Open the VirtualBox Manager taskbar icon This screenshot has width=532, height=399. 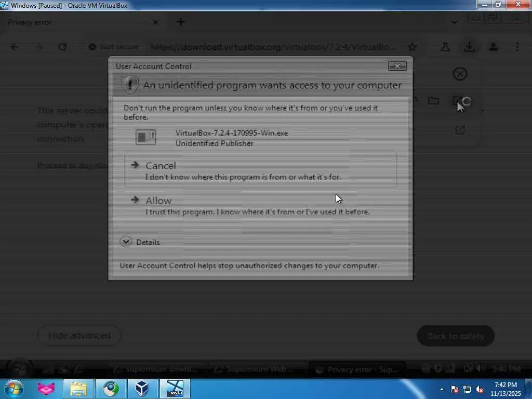tap(142, 389)
